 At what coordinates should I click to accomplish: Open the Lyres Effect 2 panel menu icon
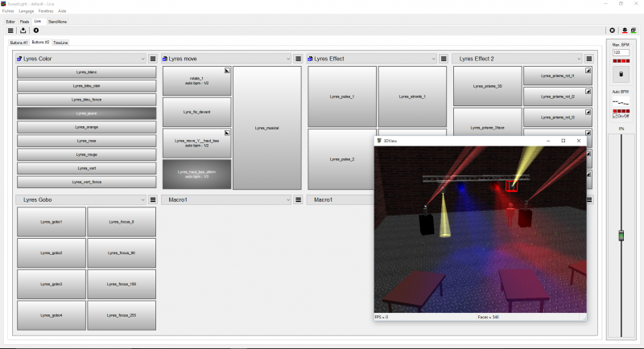(589, 59)
